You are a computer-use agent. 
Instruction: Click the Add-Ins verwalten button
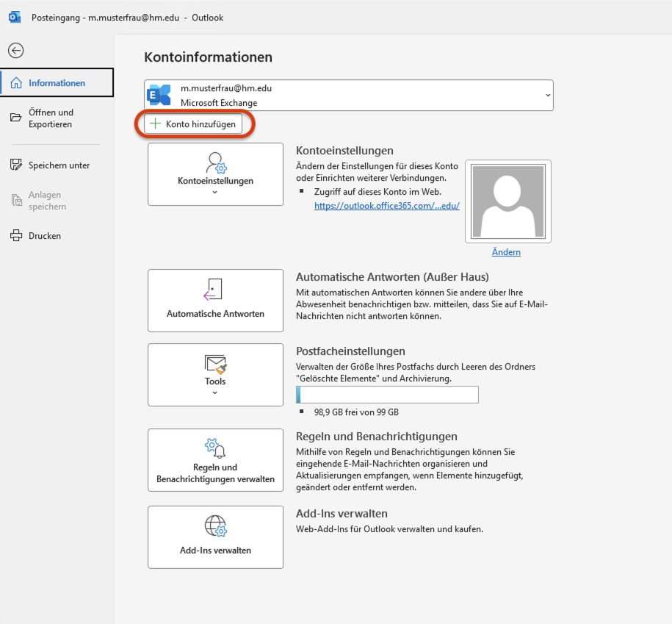[216, 537]
